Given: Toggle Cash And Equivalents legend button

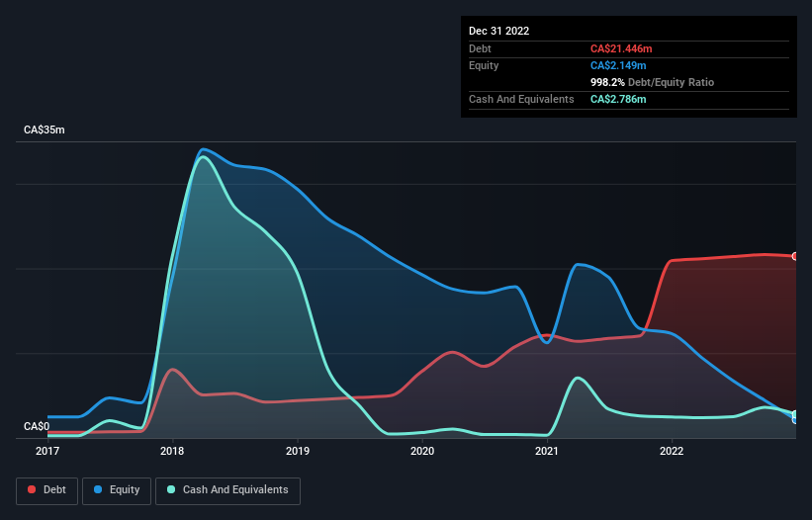Looking at the screenshot, I should [x=227, y=490].
